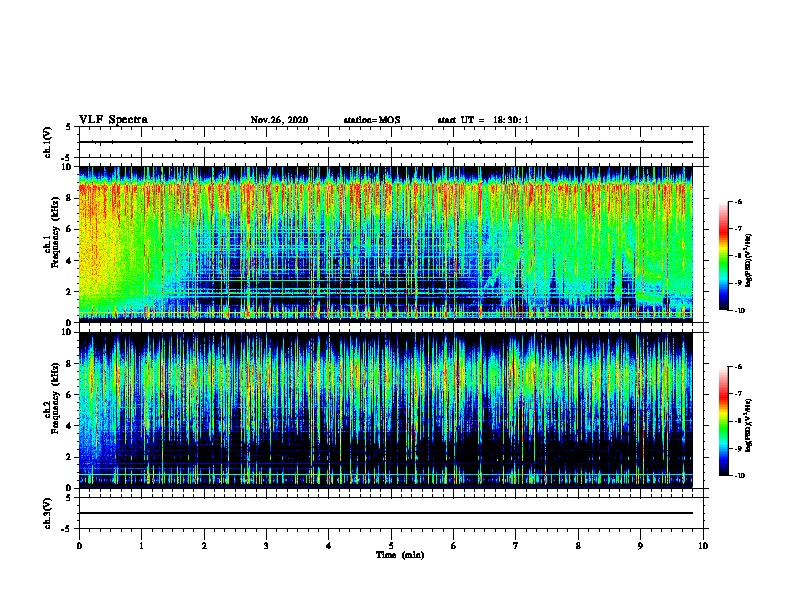
Task: Click the "4" kHz tick of ch.1 spectrogram
Action: point(69,260)
